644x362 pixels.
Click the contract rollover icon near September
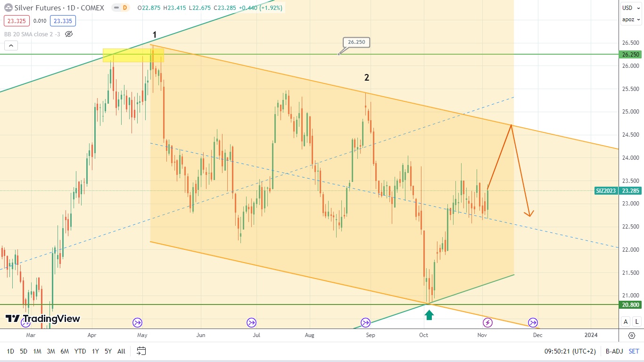pyautogui.click(x=365, y=322)
